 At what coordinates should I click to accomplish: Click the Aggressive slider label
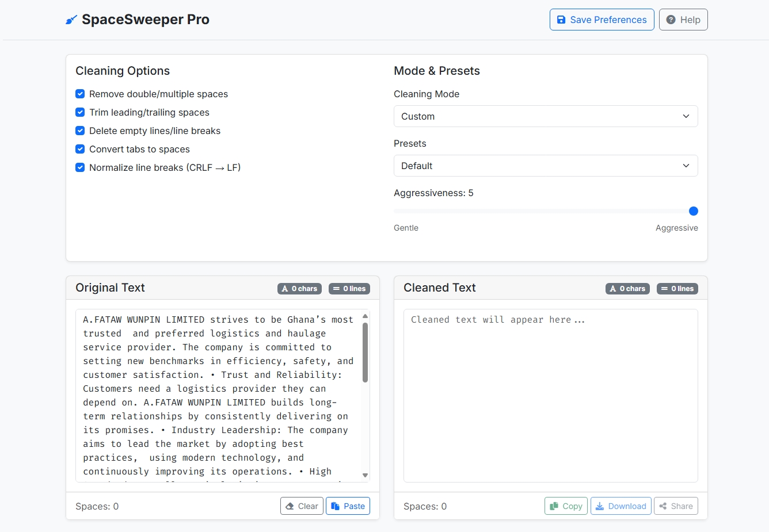click(x=677, y=228)
